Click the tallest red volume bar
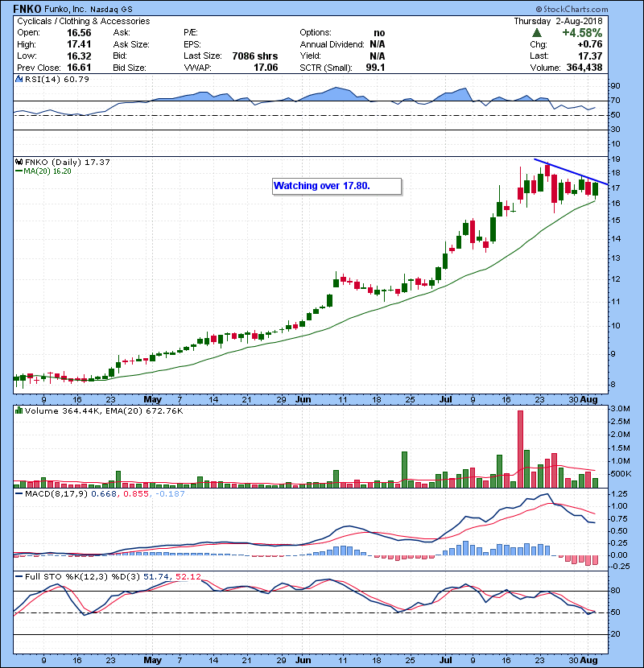644x668 pixels. point(520,449)
